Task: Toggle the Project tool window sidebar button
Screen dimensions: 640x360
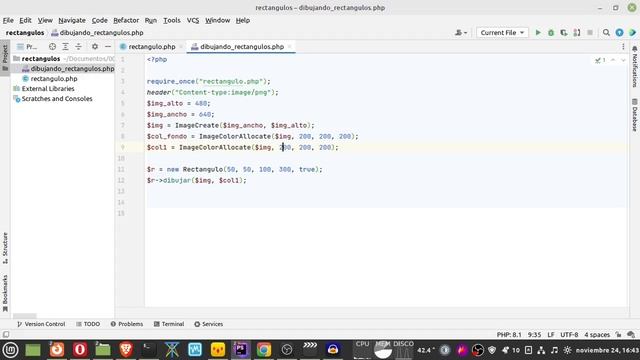Action: coord(5,58)
